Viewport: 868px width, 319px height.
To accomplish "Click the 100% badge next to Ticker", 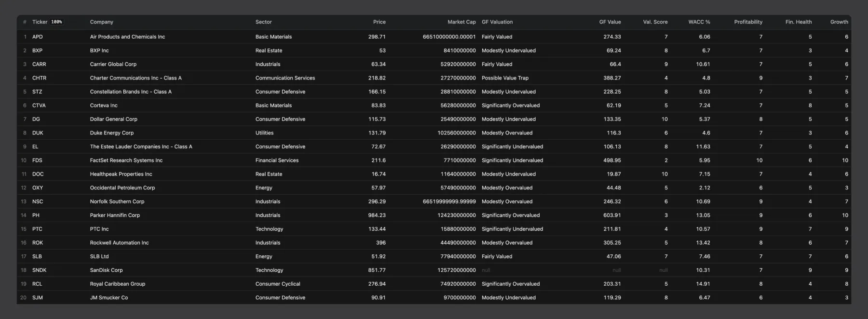I will click(x=56, y=22).
